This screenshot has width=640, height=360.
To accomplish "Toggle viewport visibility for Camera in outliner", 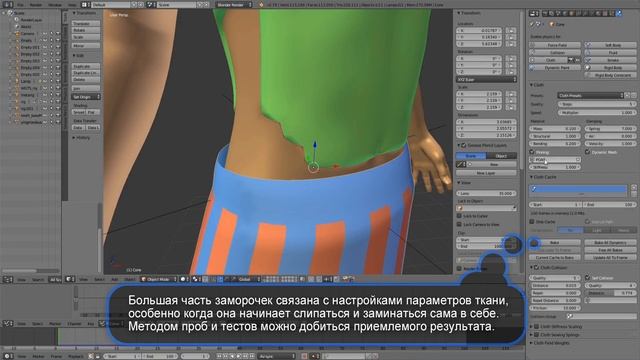I will [45, 33].
